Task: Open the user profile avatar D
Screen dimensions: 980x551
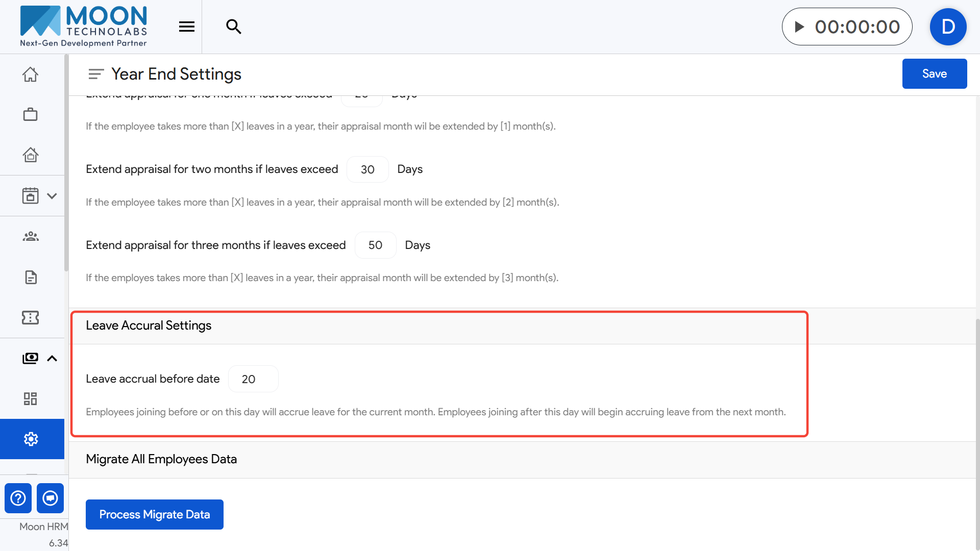Action: tap(948, 27)
